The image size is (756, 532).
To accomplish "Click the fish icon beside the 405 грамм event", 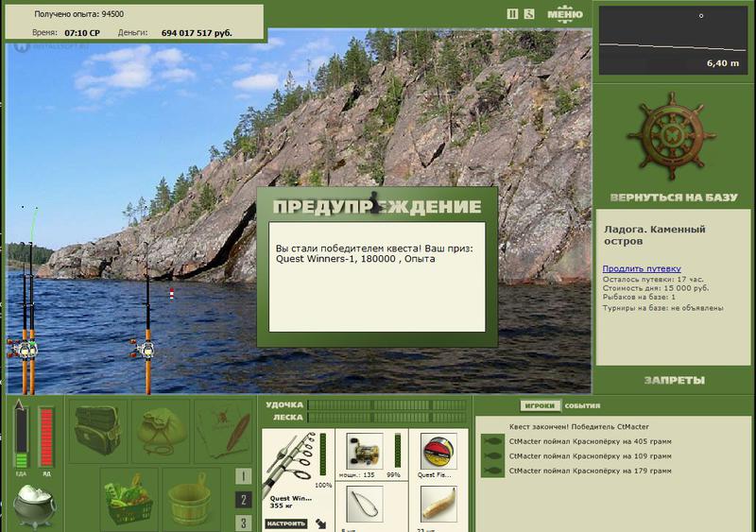I will 492,441.
